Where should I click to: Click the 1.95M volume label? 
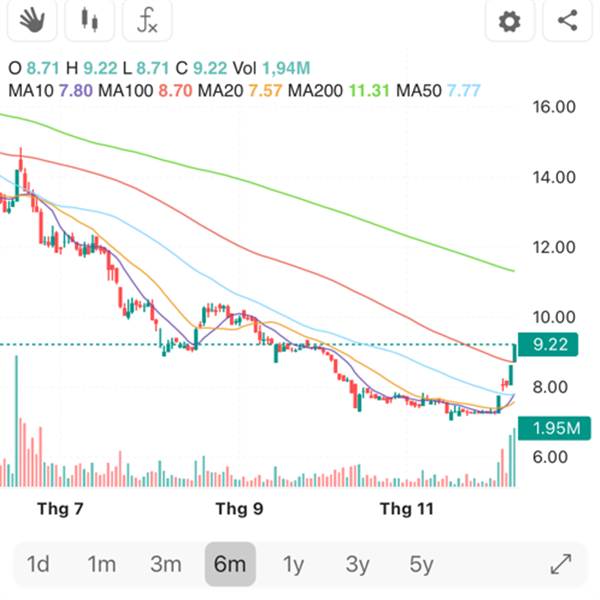click(554, 428)
